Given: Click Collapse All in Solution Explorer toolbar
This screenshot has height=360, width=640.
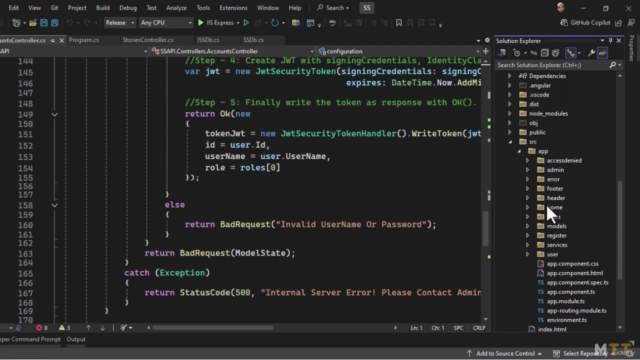Looking at the screenshot, I should (x=544, y=53).
